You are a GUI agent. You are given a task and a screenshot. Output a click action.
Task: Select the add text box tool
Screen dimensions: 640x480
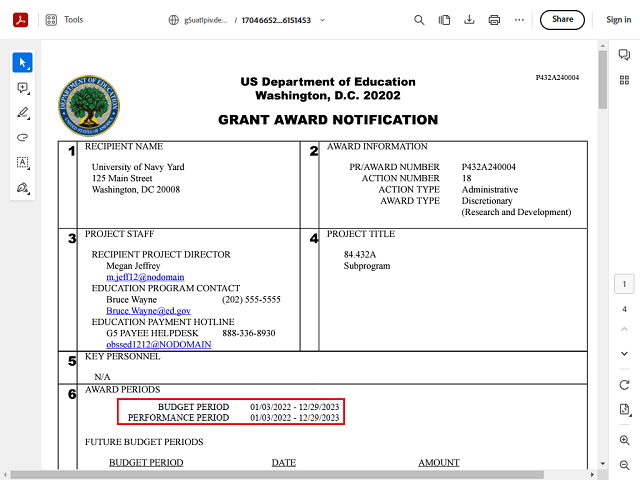click(23, 162)
